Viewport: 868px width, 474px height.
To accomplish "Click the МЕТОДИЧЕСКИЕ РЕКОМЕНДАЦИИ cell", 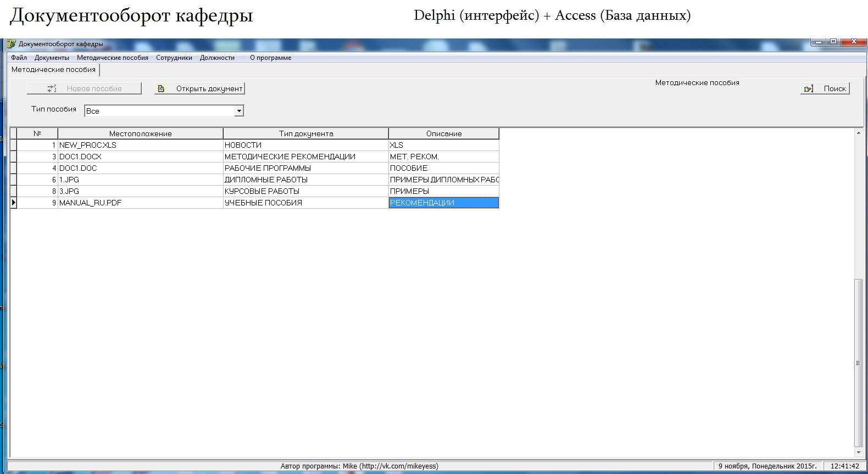I will tap(306, 157).
